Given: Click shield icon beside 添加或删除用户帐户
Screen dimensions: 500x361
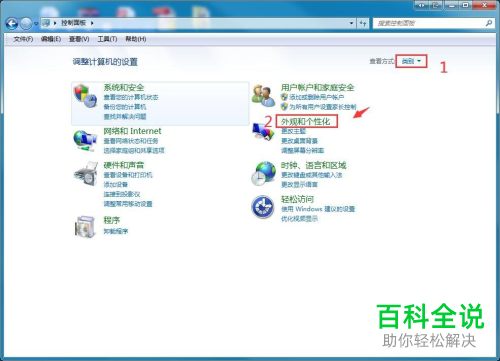Looking at the screenshot, I should [x=284, y=97].
